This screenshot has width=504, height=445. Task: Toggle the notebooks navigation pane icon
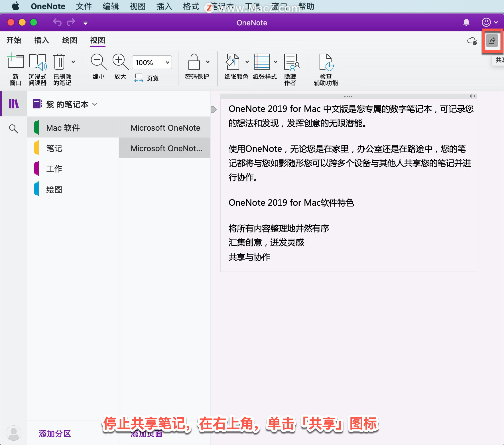click(x=14, y=104)
